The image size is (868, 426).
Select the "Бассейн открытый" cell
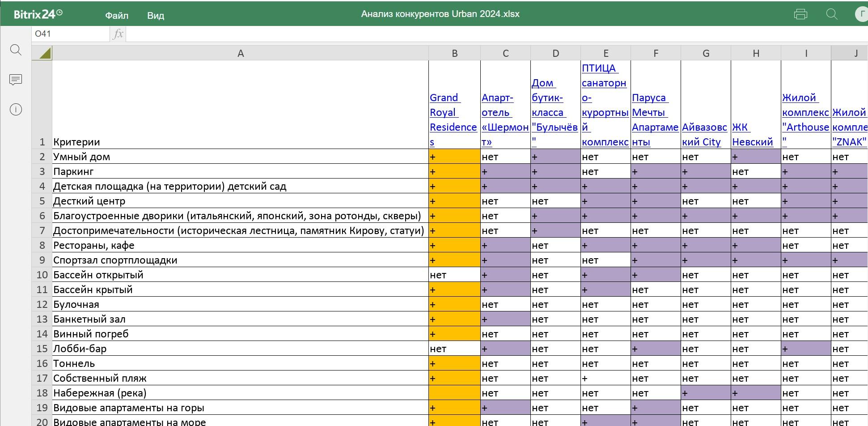[x=241, y=275]
